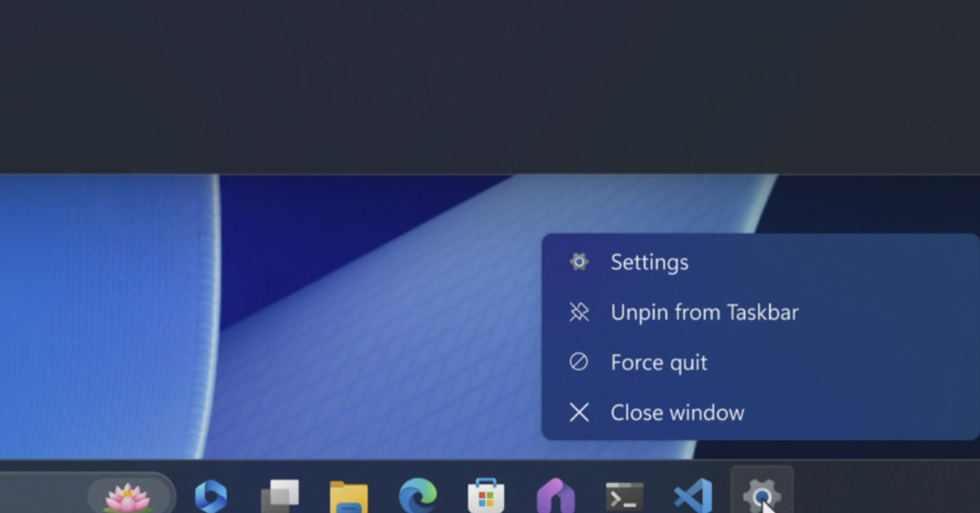Launch the Microsoft Store app
The height and width of the screenshot is (513, 980).
(x=486, y=496)
